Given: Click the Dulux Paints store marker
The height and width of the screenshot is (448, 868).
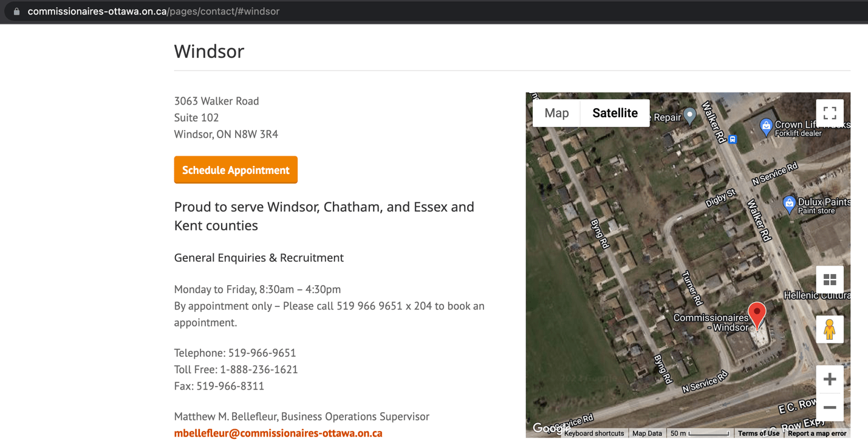Looking at the screenshot, I should 789,204.
